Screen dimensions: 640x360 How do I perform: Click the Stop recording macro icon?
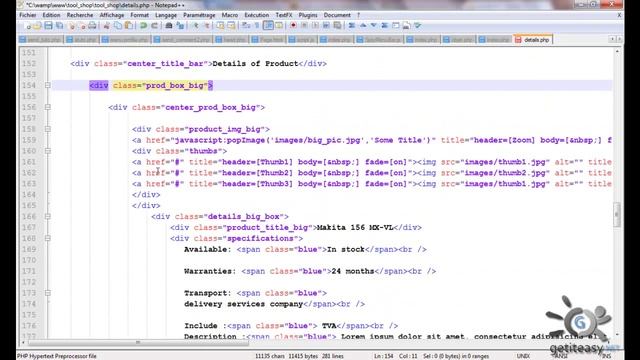point(304,26)
